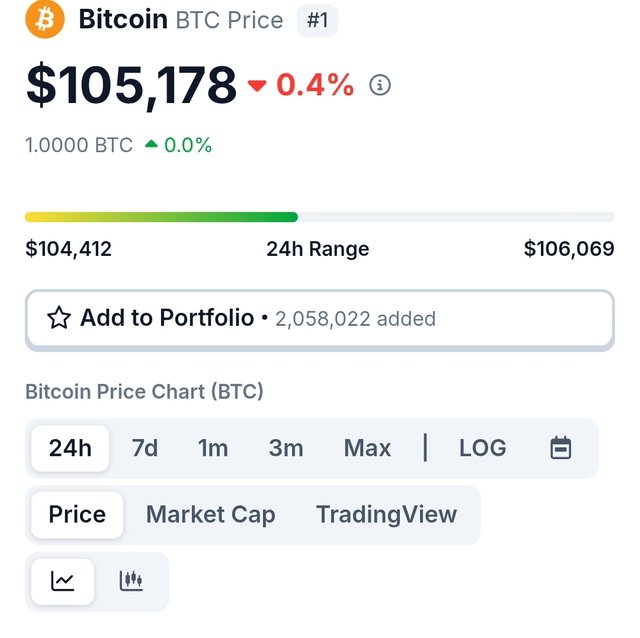The height and width of the screenshot is (638, 640).
Task: Switch to the Market Cap tab
Action: coord(210,515)
